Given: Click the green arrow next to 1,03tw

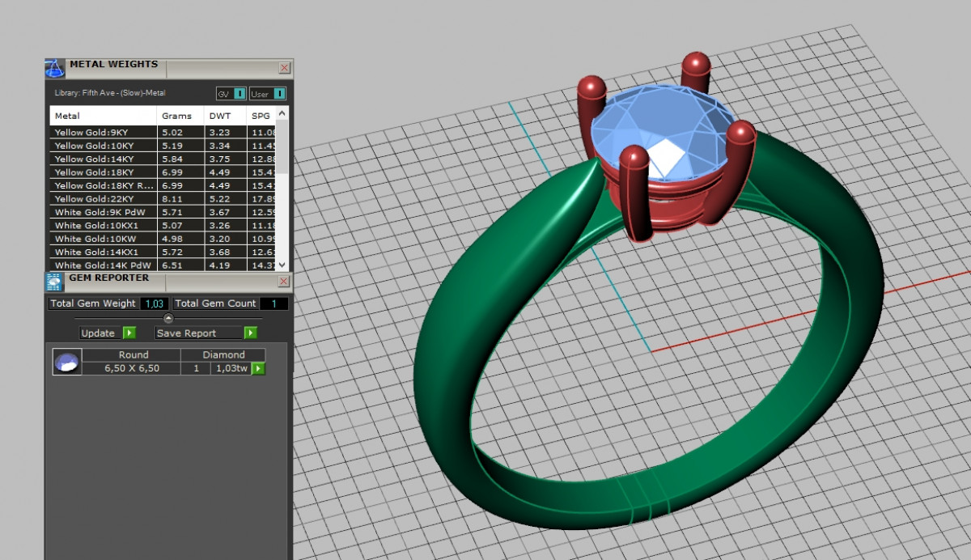Looking at the screenshot, I should (258, 368).
